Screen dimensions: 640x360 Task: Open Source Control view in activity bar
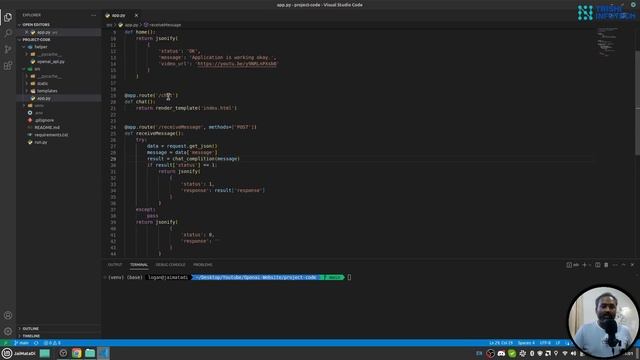(x=8, y=49)
